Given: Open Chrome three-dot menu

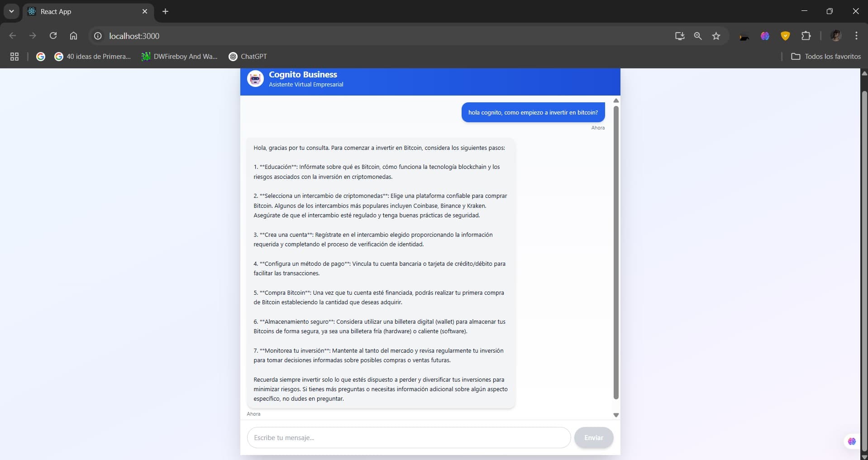Looking at the screenshot, I should click(856, 36).
